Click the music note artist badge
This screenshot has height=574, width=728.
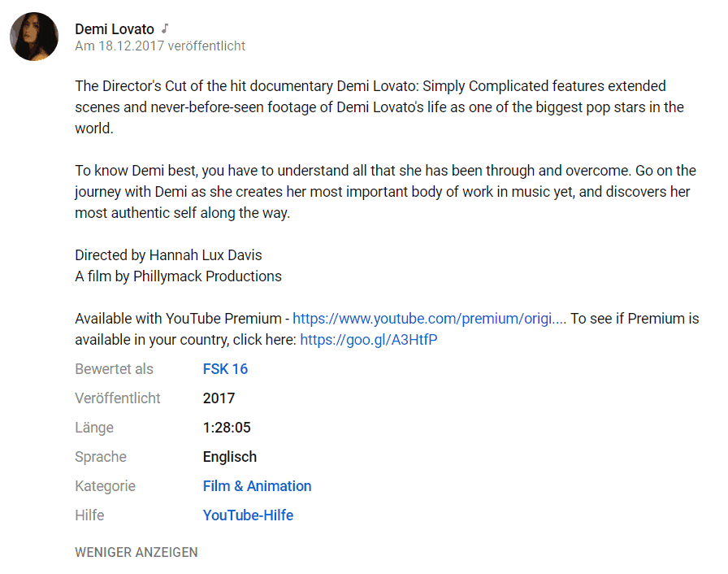click(x=165, y=28)
